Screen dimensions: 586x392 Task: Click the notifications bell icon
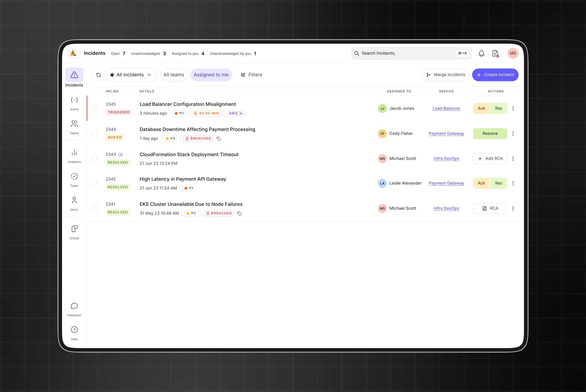[x=481, y=53]
